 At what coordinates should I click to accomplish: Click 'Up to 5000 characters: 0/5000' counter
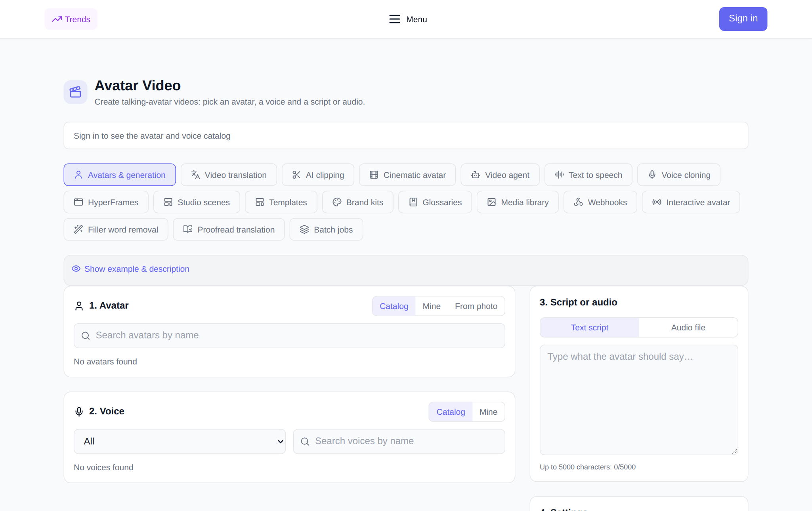(x=587, y=467)
